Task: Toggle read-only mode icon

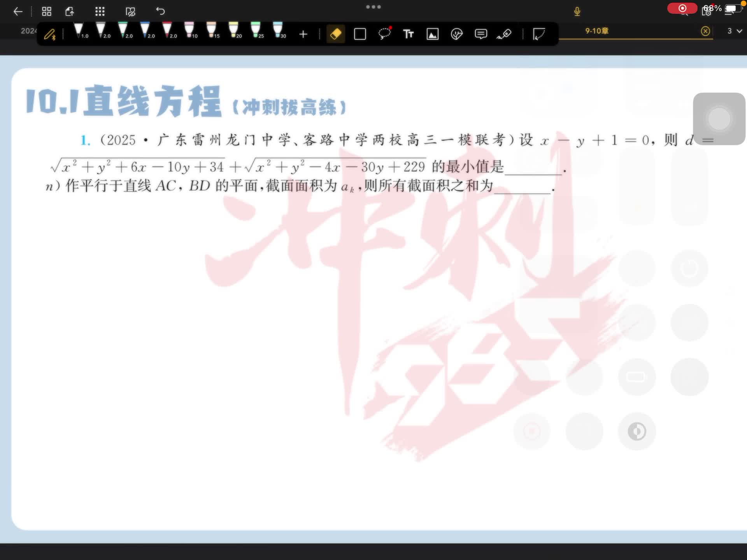Action: coord(130,11)
